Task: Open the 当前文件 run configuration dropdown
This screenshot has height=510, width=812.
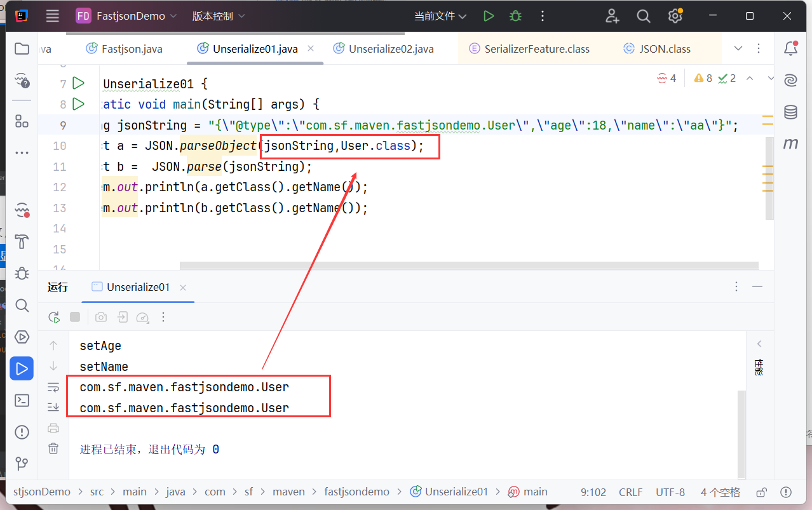Action: pyautogui.click(x=440, y=17)
